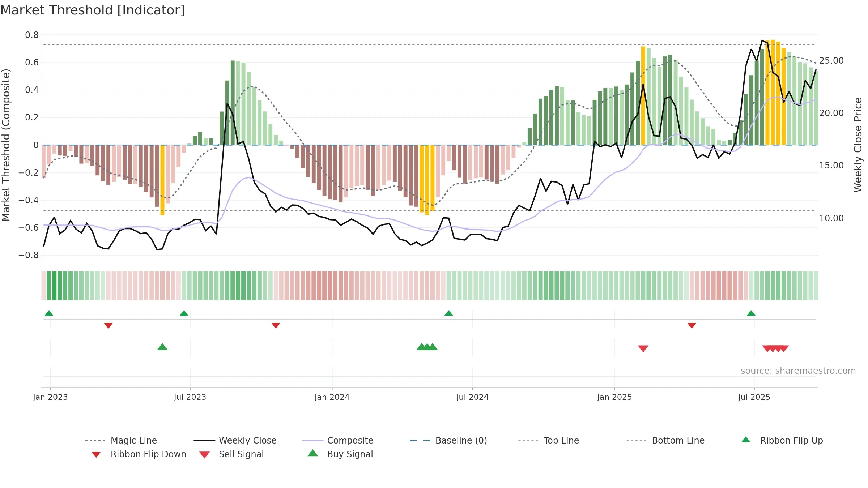Toggle the Bottom Line legend entry
This screenshot has width=868, height=488.
[665, 440]
